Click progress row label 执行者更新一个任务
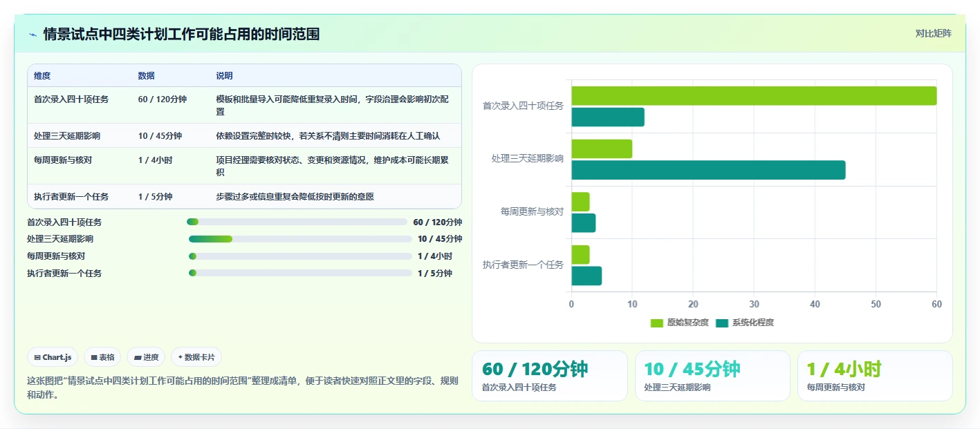This screenshot has width=980, height=429. click(64, 274)
